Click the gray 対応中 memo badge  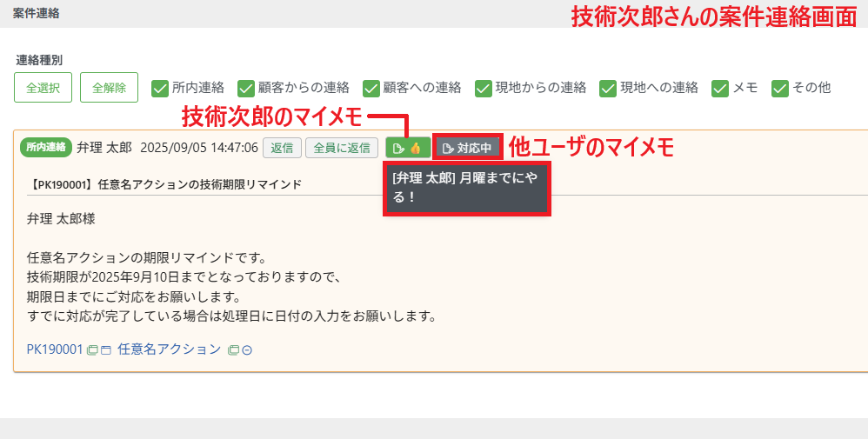tap(468, 148)
